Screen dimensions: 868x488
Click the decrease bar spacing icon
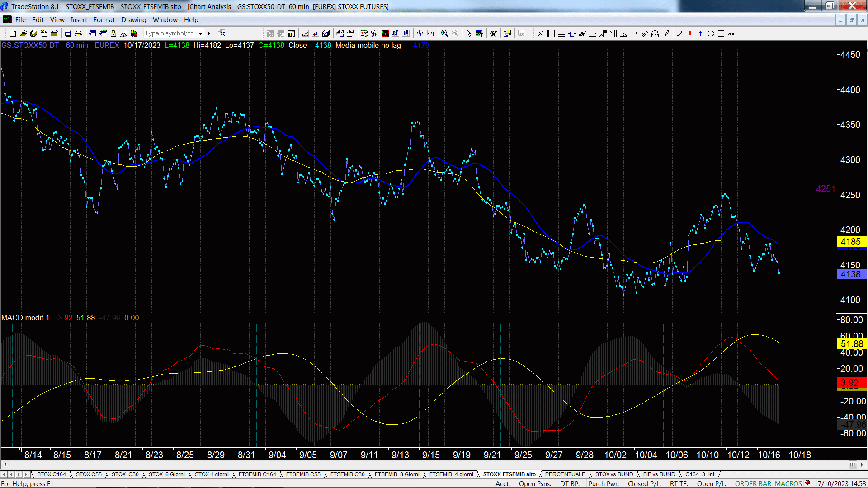(x=420, y=33)
